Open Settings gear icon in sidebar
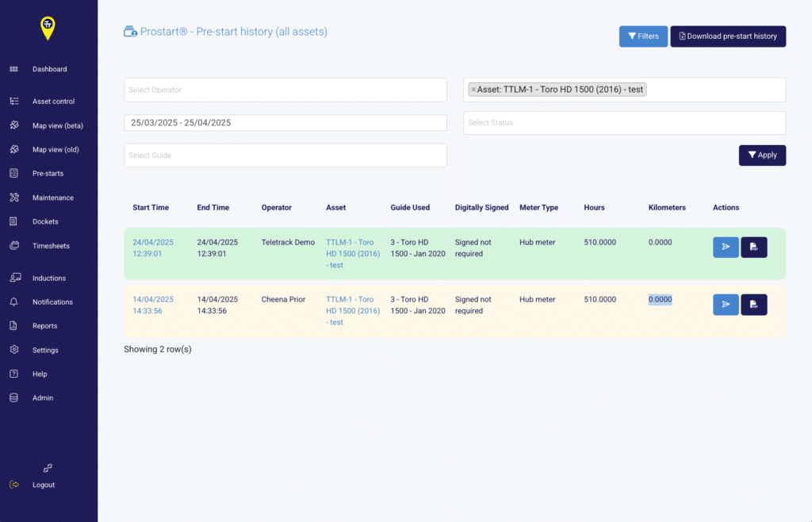The image size is (812, 522). [x=14, y=350]
